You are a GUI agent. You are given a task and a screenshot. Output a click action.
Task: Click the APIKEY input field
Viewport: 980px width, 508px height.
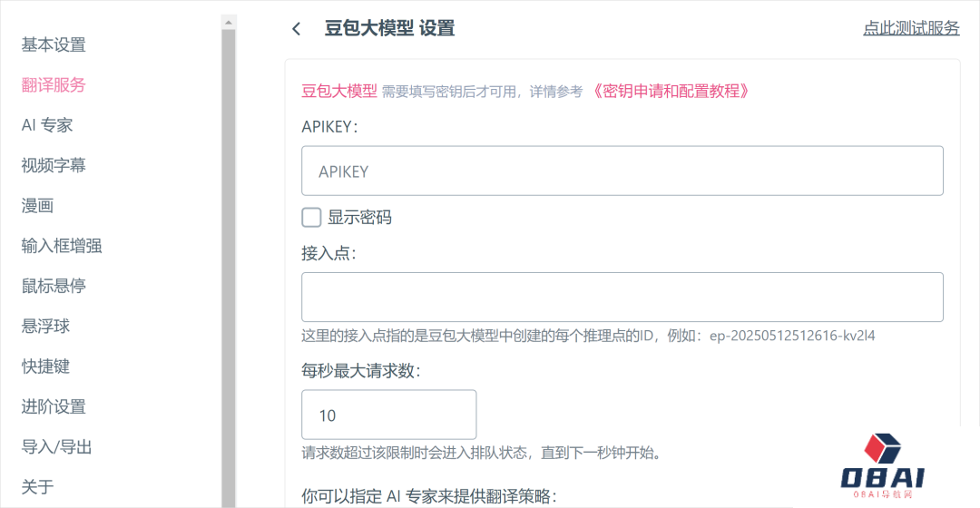point(622,171)
